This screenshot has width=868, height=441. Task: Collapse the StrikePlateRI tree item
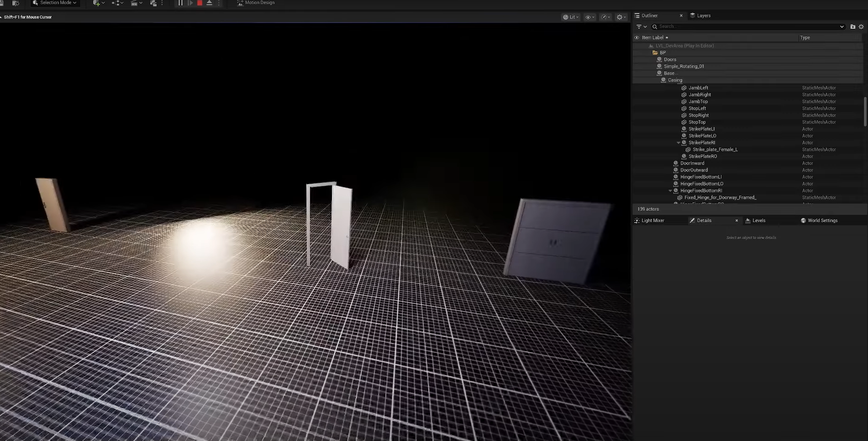coord(679,143)
